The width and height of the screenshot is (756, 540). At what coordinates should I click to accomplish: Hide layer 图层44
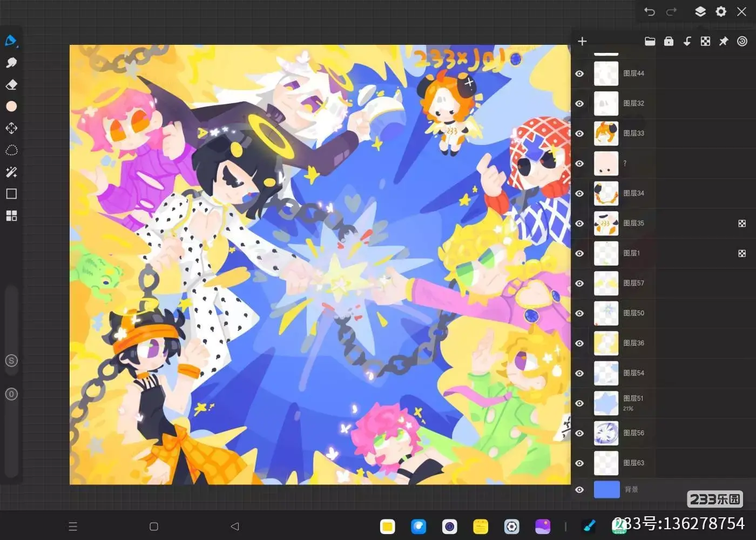tap(579, 73)
